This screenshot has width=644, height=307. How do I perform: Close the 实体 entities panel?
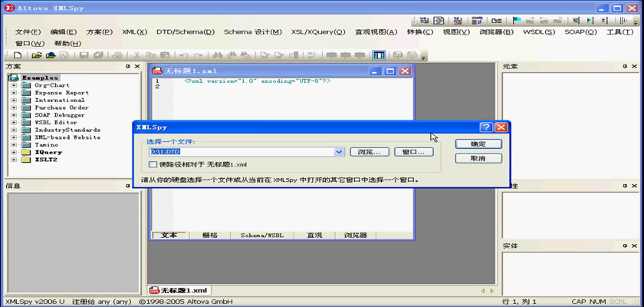tap(635, 246)
